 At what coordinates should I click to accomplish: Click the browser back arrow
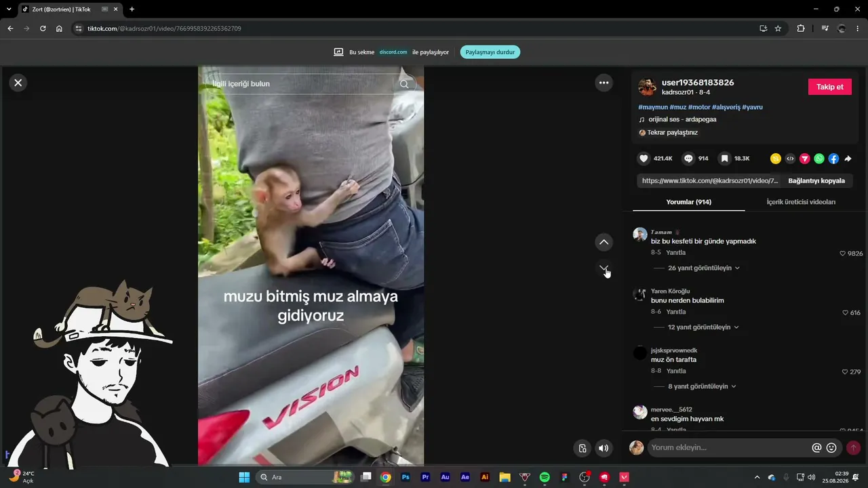tap(10, 28)
